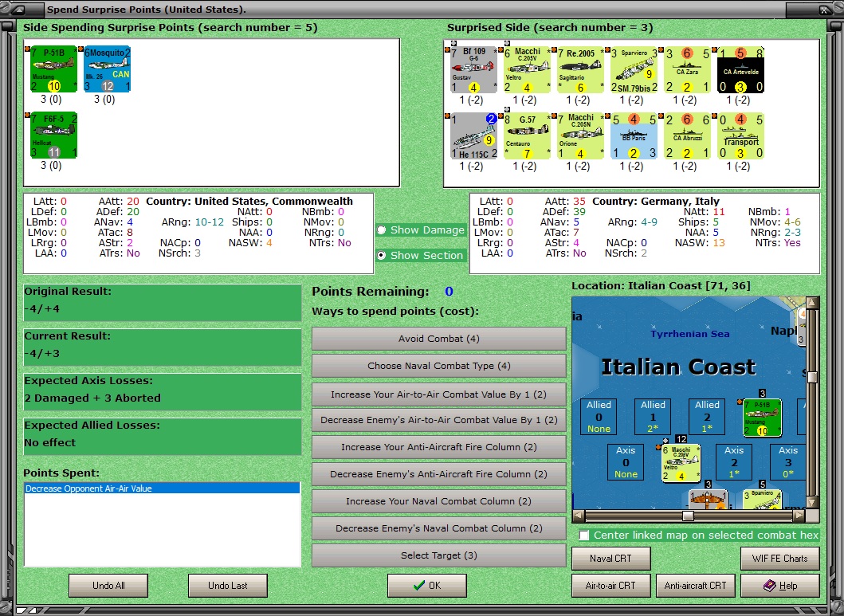Select the Mosquito Mk. 26 CAN counter
The height and width of the screenshot is (616, 844).
click(107, 69)
